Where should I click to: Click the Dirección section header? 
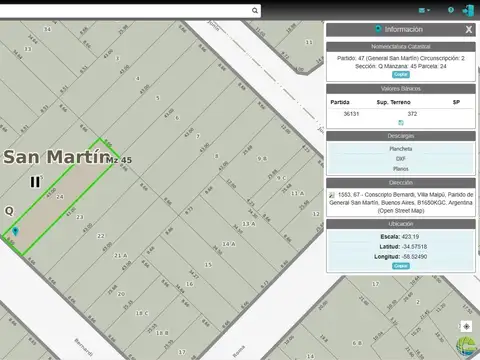click(401, 183)
